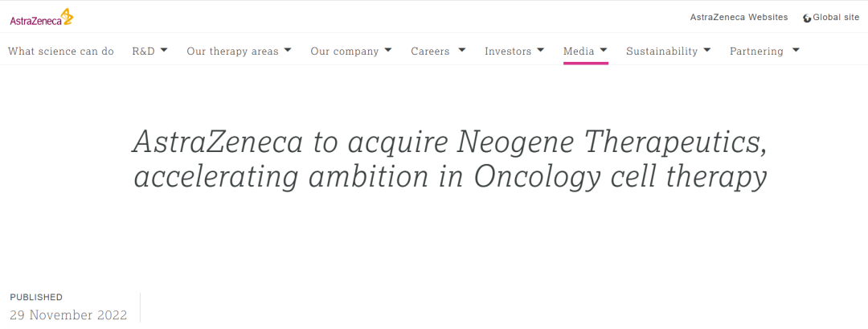Expand the Our therapy areas arrow
This screenshot has width=868, height=329.
(289, 51)
